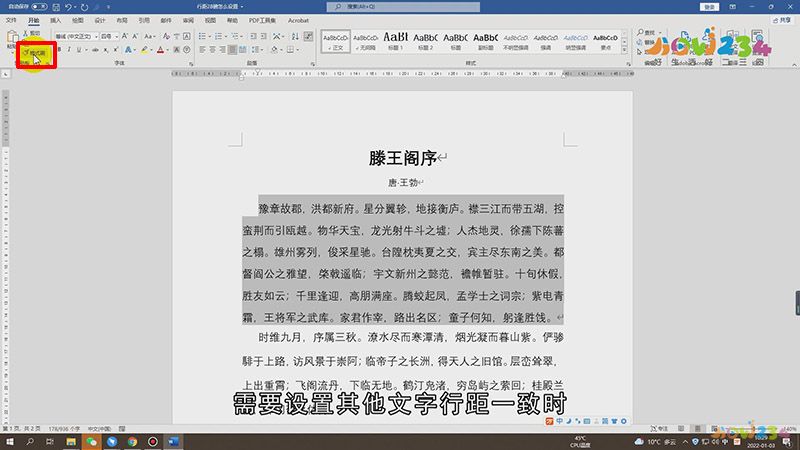Click the Share button
This screenshot has width=800, height=450.
[782, 20]
